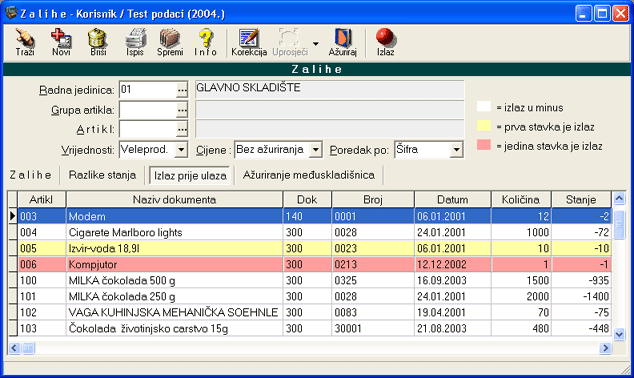Image resolution: width=634 pixels, height=378 pixels.
Task: Select the Modem row cell
Action: pyautogui.click(x=174, y=216)
